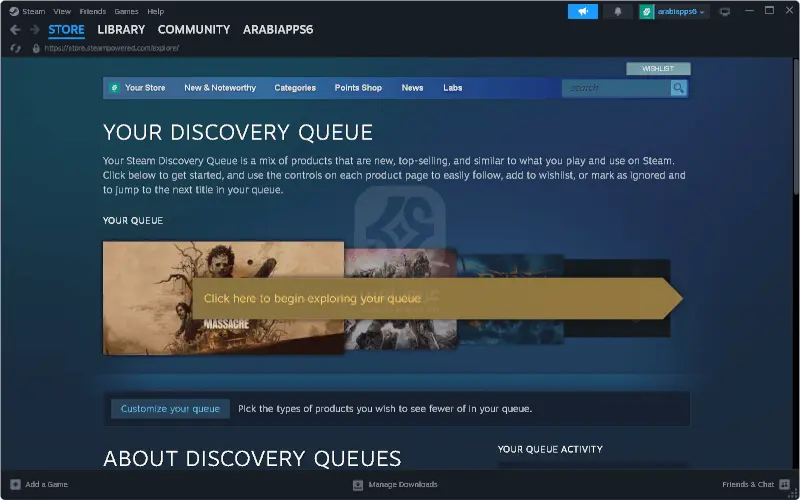Go forward with the right arrow
The image size is (800, 500).
pyautogui.click(x=35, y=30)
